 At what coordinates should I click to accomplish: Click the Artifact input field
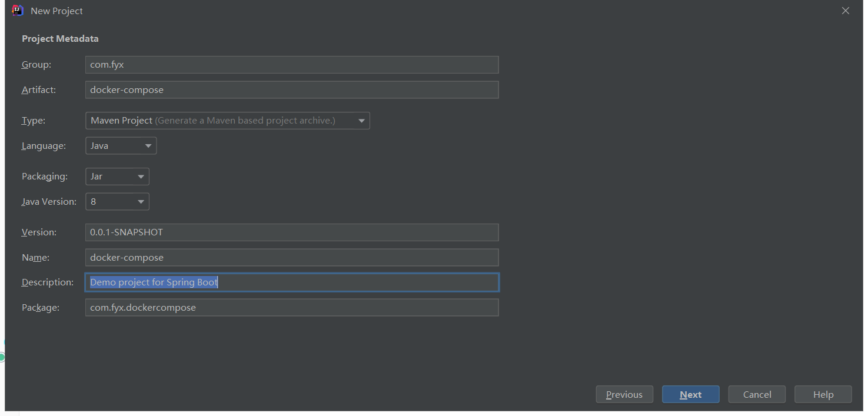pos(292,89)
